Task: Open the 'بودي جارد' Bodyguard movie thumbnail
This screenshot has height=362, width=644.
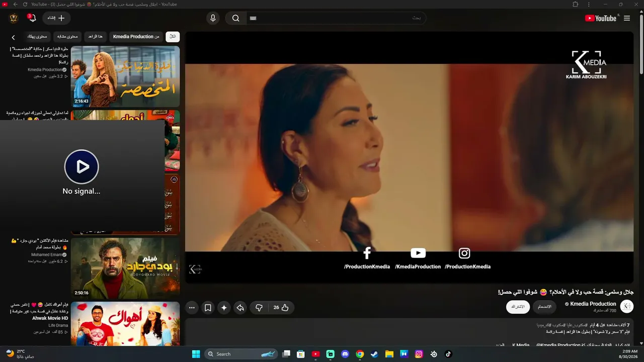Action: click(125, 268)
